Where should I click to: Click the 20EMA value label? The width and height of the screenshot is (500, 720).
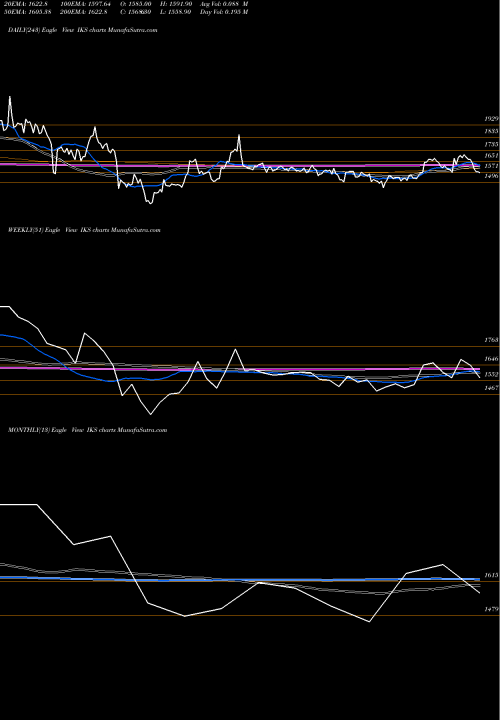(x=26, y=4)
